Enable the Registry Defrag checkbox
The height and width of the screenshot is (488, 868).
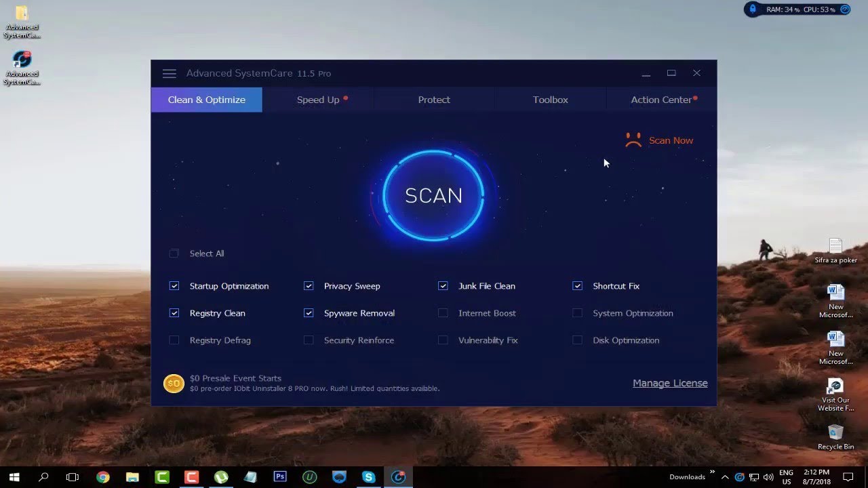click(174, 340)
